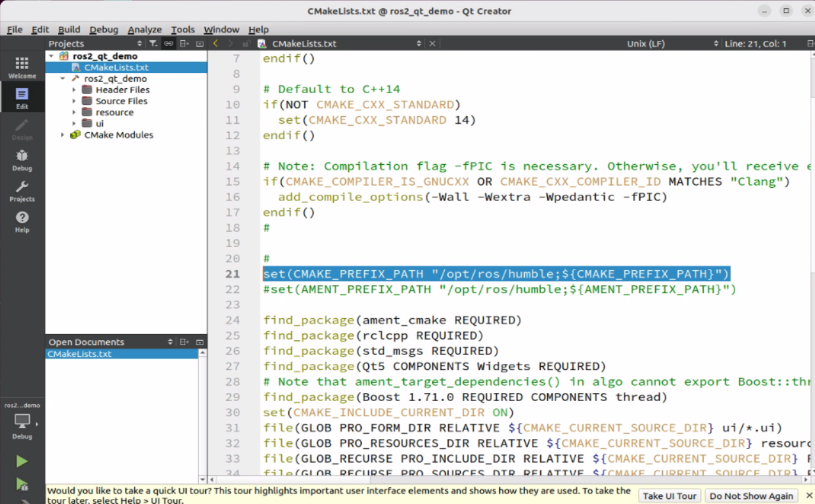This screenshot has height=504, width=815.
Task: Dismiss the UI tour notification bar
Action: 809,495
